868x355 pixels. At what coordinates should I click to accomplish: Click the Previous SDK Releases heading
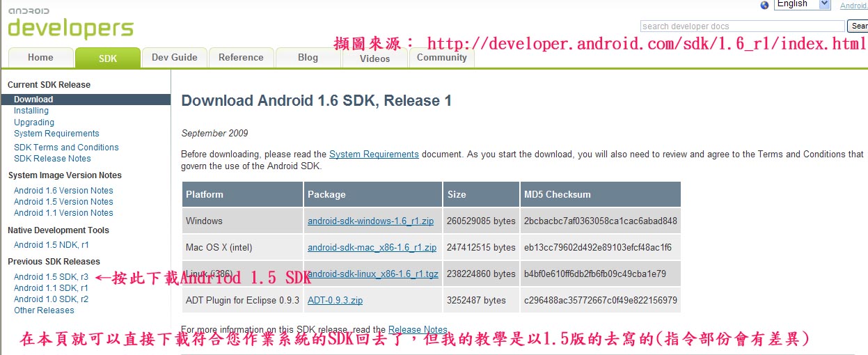pyautogui.click(x=54, y=262)
